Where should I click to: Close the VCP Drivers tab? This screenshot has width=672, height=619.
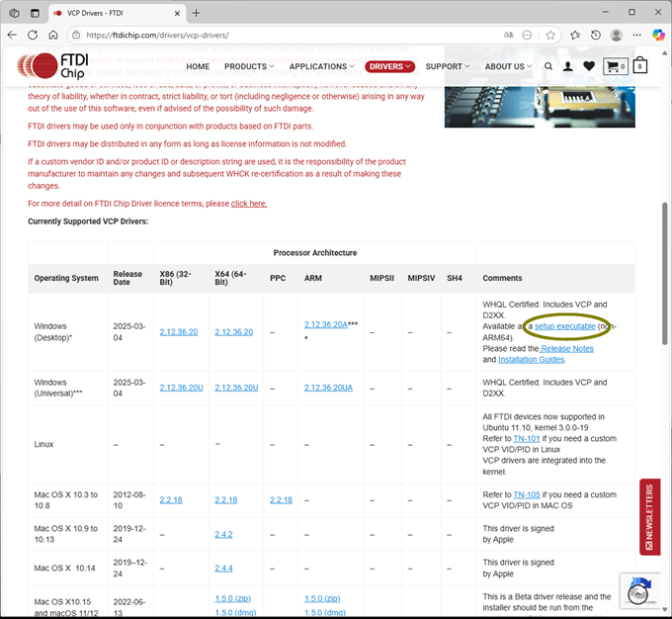tap(177, 13)
